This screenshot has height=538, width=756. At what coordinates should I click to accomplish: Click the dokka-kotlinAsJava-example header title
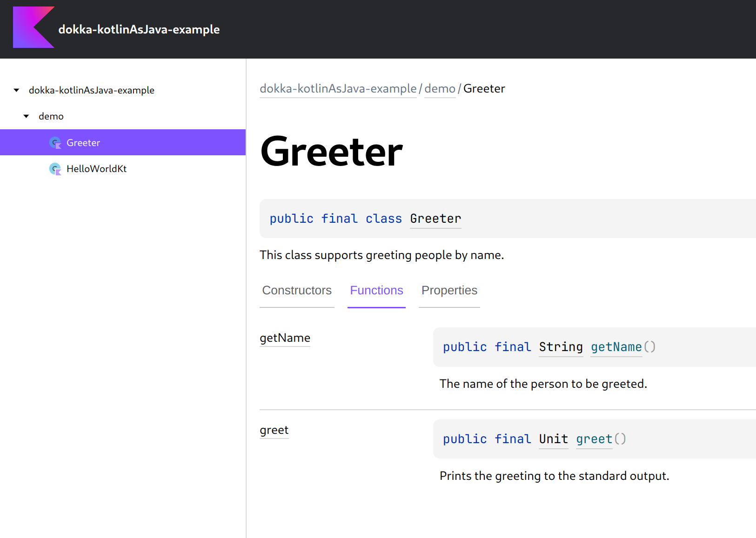click(x=139, y=29)
